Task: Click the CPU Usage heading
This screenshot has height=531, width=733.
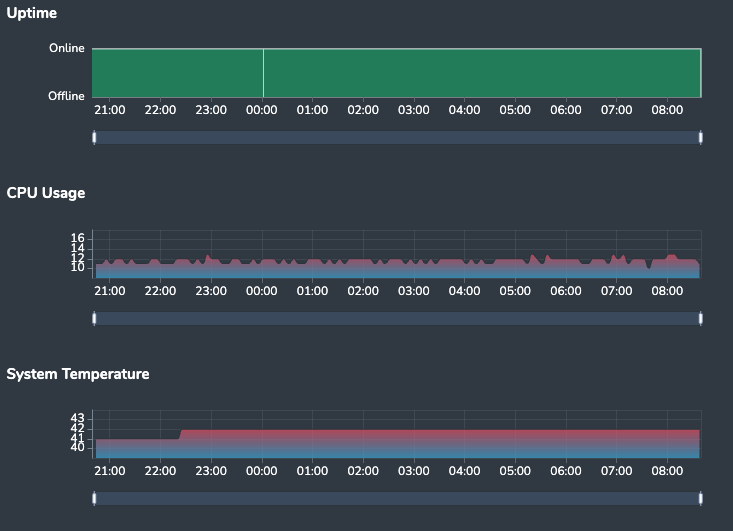Action: click(46, 193)
